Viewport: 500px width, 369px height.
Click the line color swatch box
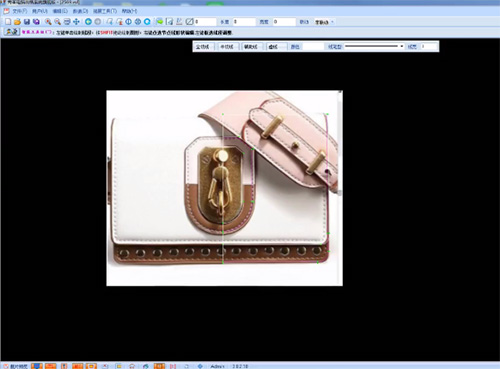tap(313, 47)
